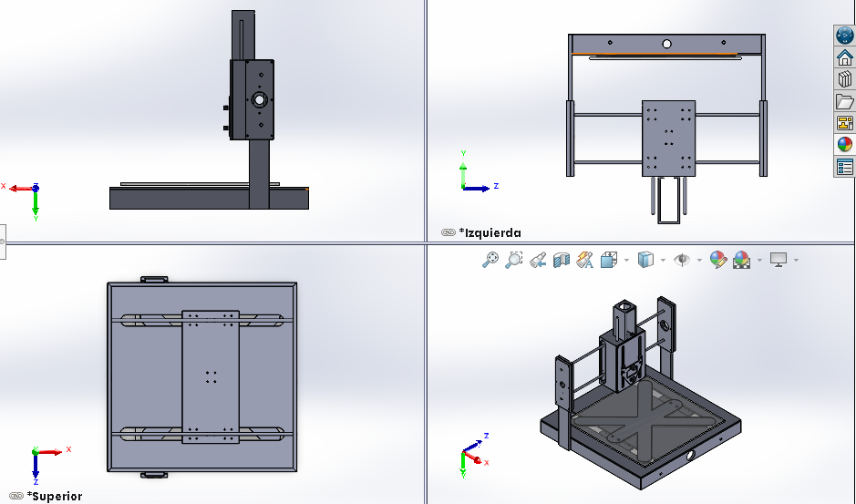Click the Zoom to Fit magnifier icon
The height and width of the screenshot is (504, 856).
490,260
